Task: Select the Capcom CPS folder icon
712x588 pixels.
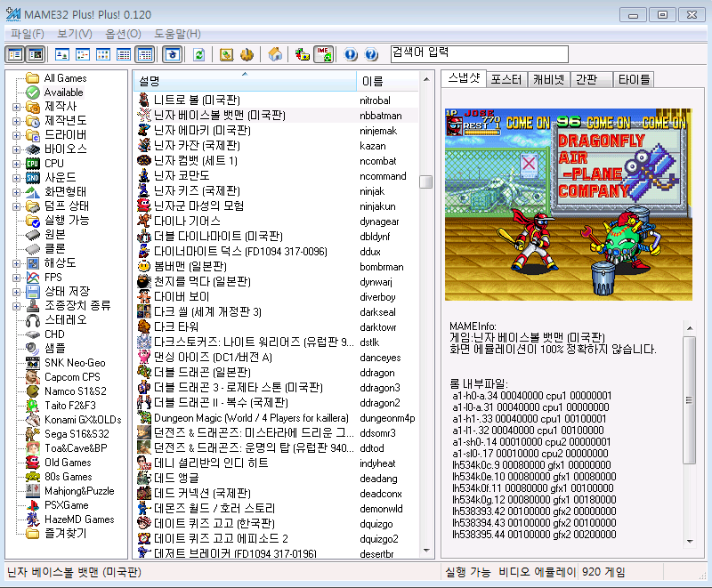Action: click(x=33, y=377)
